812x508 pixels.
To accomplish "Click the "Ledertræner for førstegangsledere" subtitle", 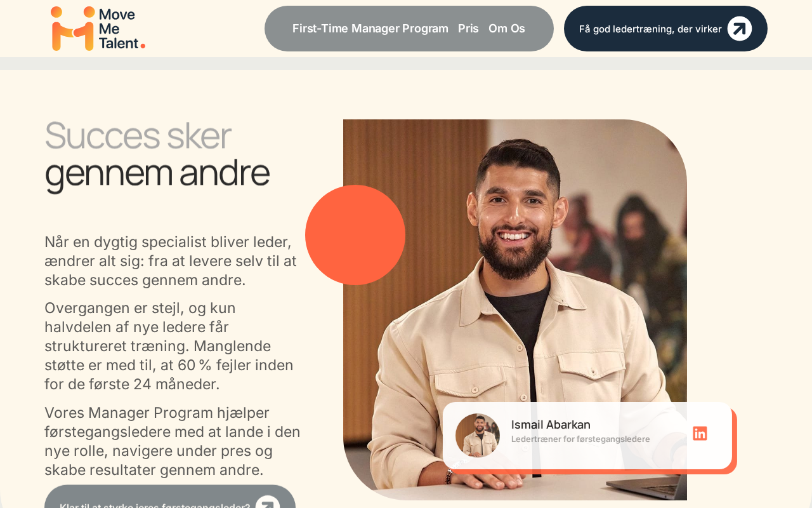I will click(x=580, y=439).
